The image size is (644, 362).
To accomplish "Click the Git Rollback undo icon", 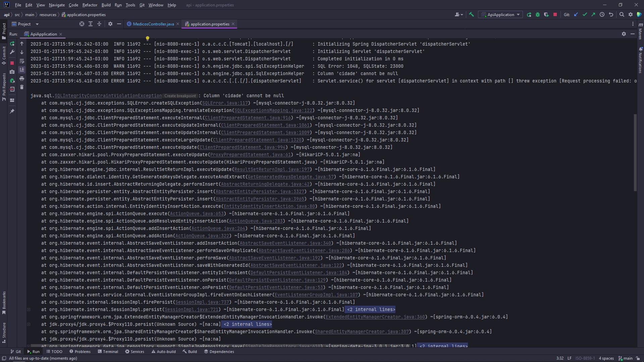I will click(611, 14).
